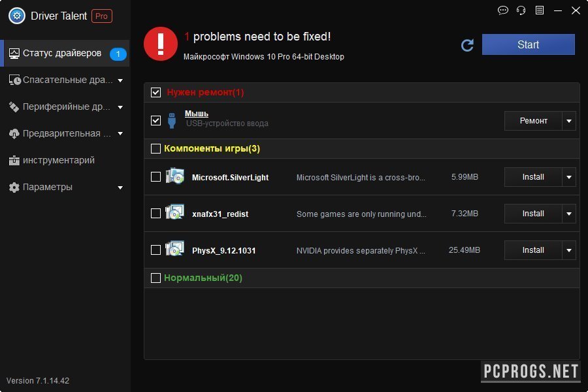Open the инструментарий sidebar item
Image resolution: width=588 pixels, height=392 pixels.
[59, 160]
